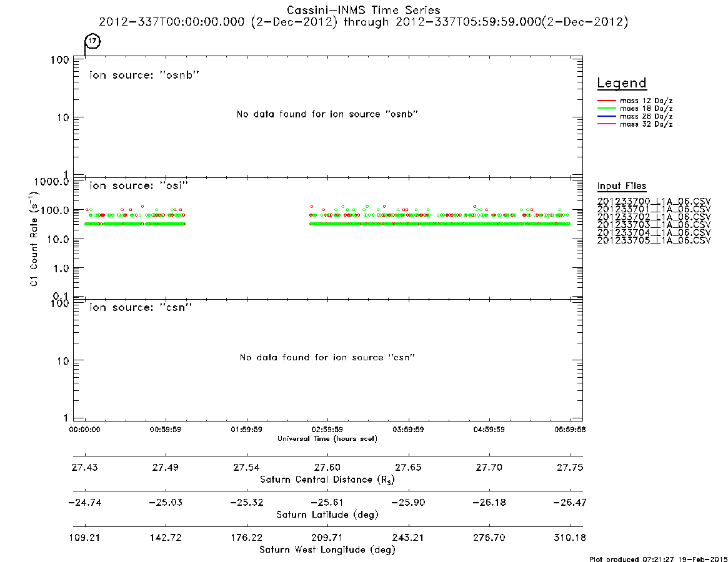
Task: Click the 27.54 central distance value
Action: [x=247, y=467]
